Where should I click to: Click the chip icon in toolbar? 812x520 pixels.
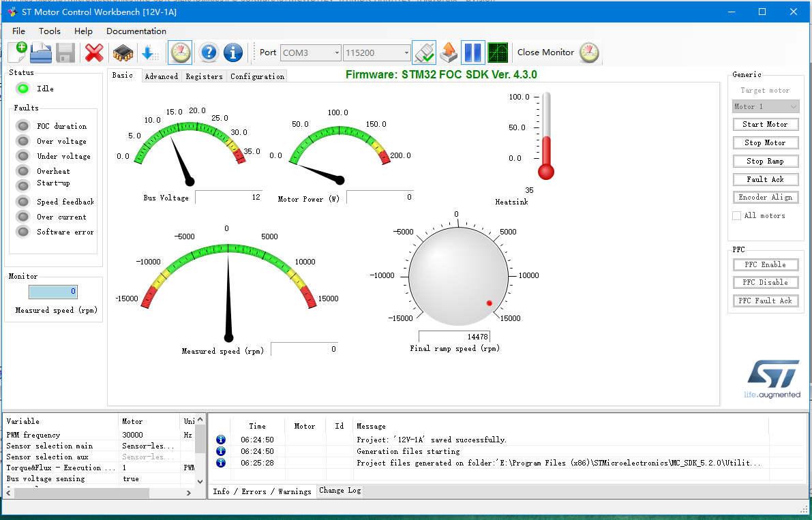point(123,52)
